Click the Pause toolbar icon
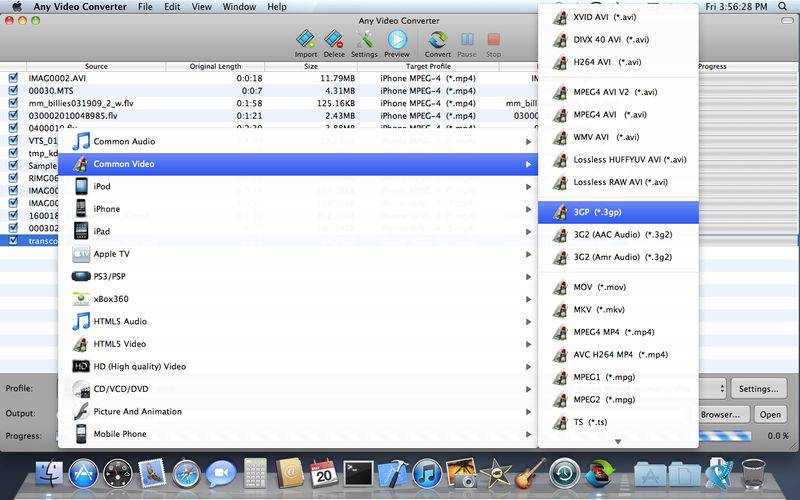This screenshot has width=800, height=500. pos(467,43)
